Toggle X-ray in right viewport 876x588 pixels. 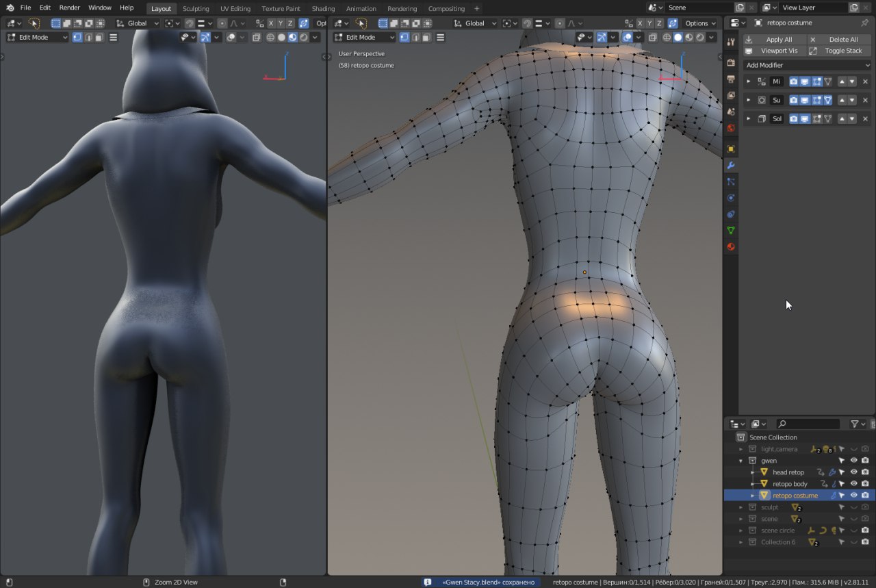pos(653,38)
